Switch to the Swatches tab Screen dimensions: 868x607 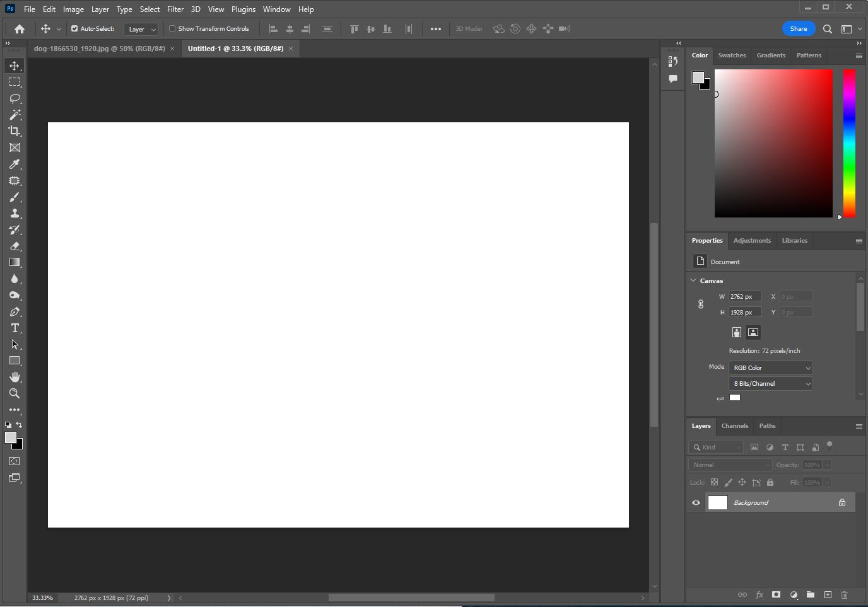tap(732, 55)
